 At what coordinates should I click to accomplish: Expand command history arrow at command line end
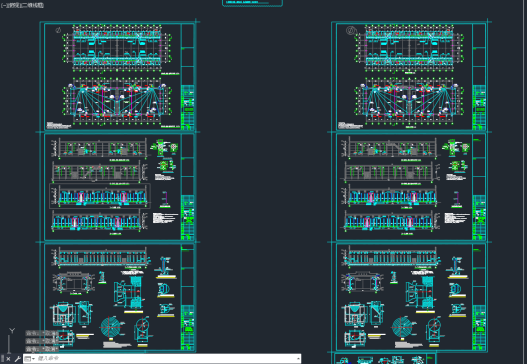298,359
